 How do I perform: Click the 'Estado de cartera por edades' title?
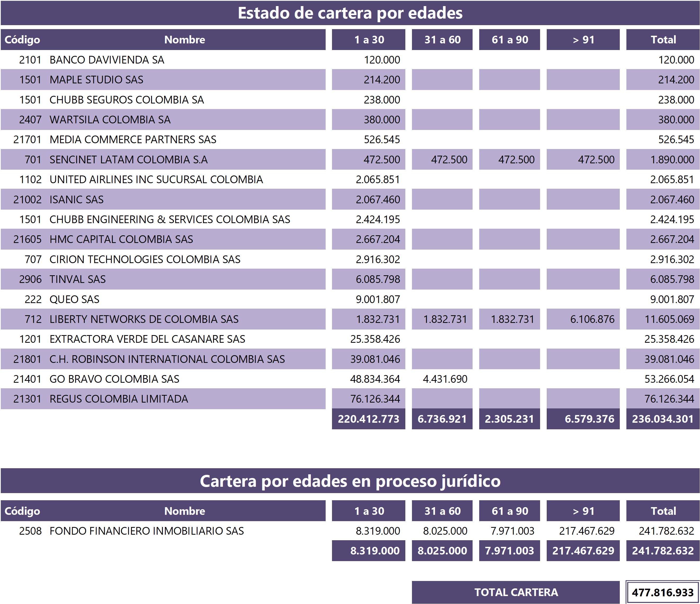(350, 13)
